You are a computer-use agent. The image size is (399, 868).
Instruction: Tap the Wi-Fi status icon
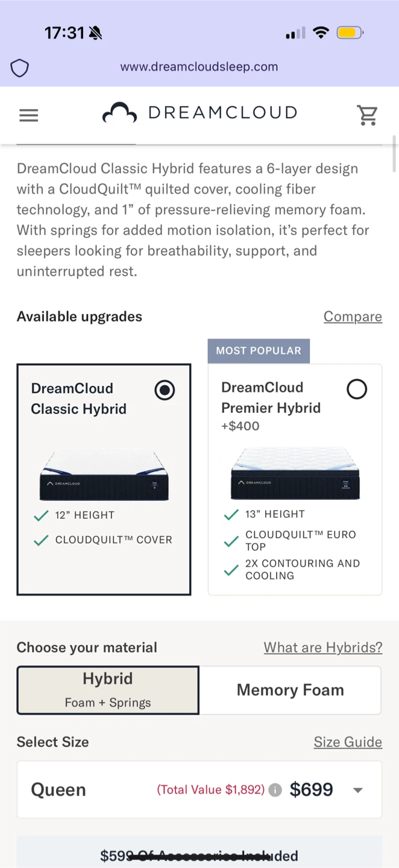(x=321, y=33)
